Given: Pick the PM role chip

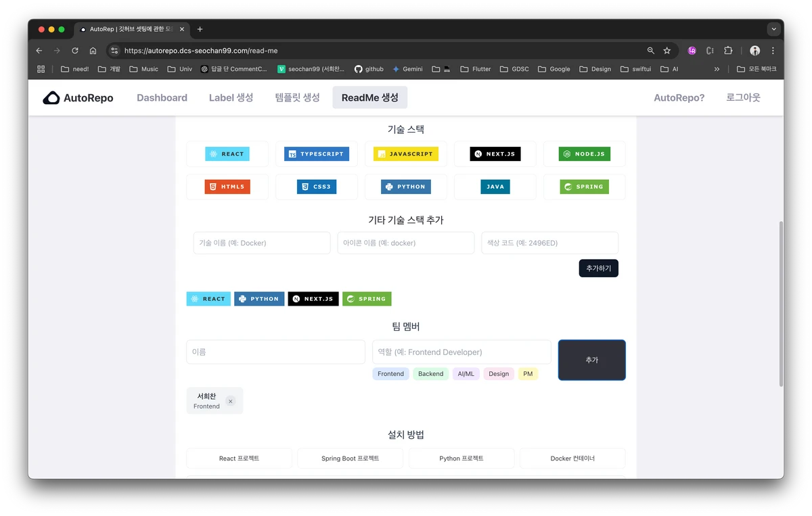Looking at the screenshot, I should (x=528, y=374).
